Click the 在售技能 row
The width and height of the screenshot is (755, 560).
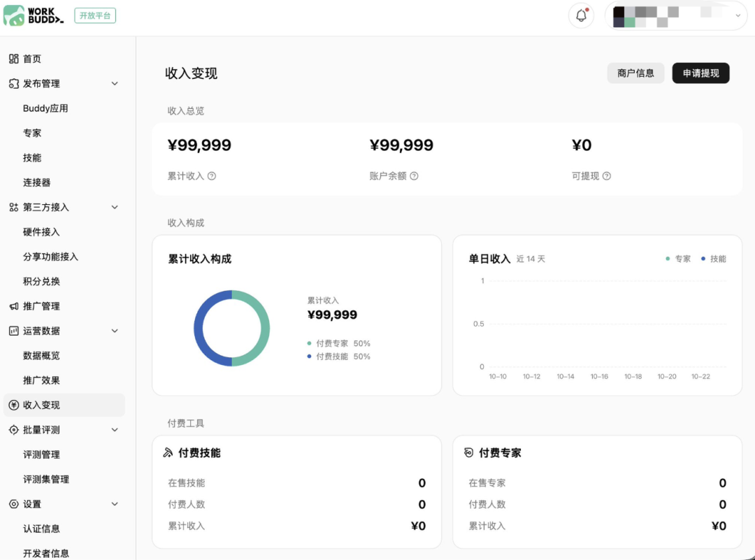point(296,483)
